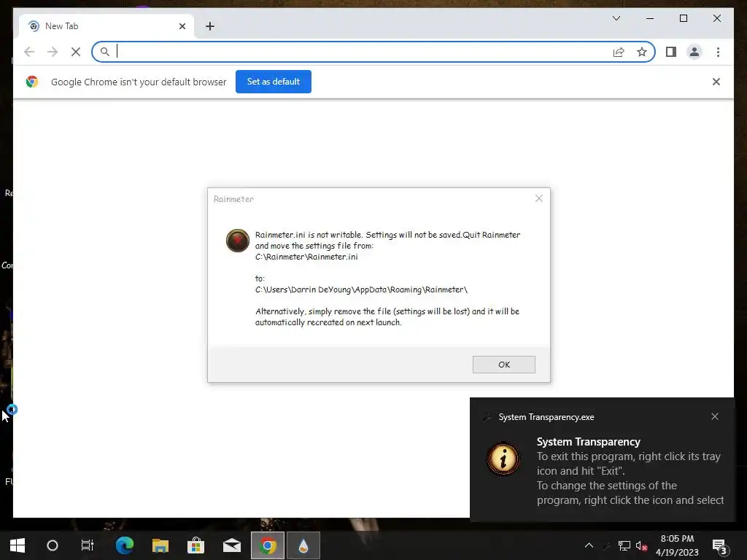Click the System Transparency tray icon
This screenshot has height=560, width=747.
point(607,545)
